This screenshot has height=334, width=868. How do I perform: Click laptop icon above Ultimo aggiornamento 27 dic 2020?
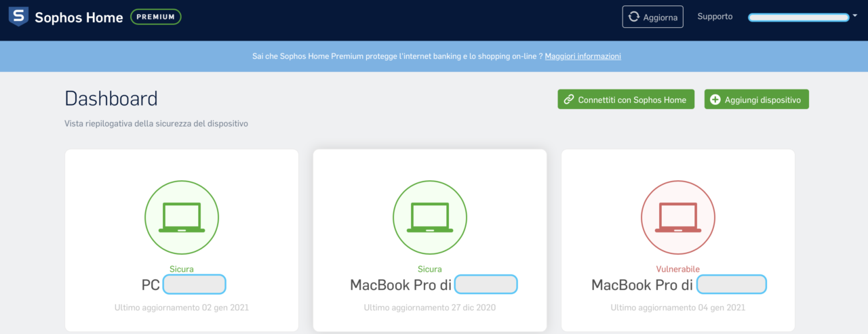pyautogui.click(x=430, y=217)
